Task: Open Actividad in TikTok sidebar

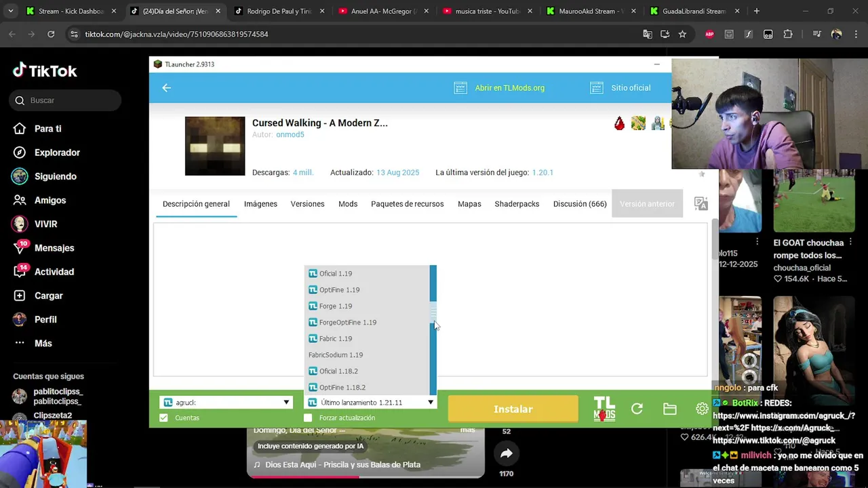Action: 54,272
